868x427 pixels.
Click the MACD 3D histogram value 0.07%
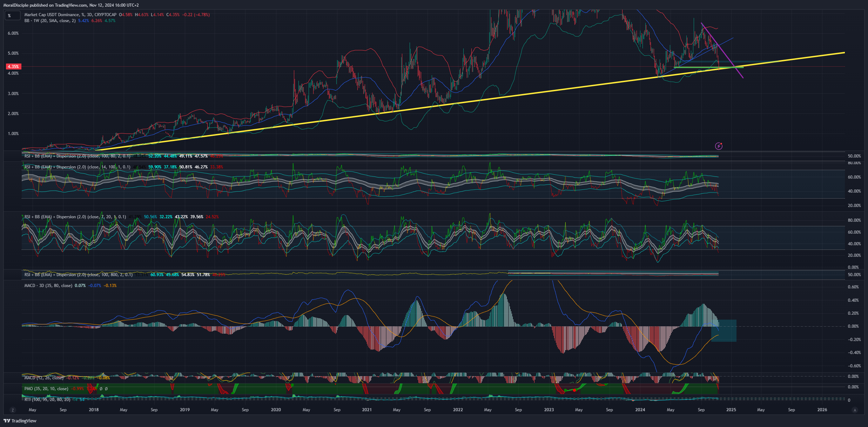pos(80,286)
